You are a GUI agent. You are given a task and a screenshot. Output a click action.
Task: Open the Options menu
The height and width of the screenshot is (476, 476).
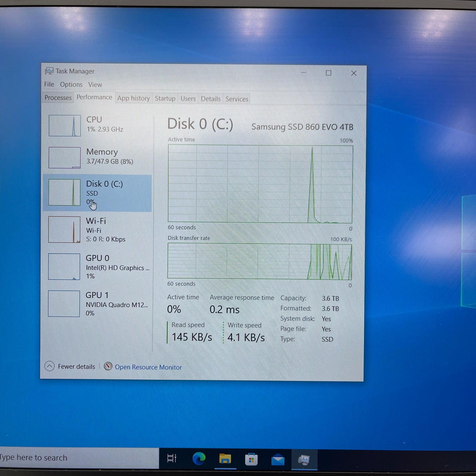pyautogui.click(x=71, y=84)
